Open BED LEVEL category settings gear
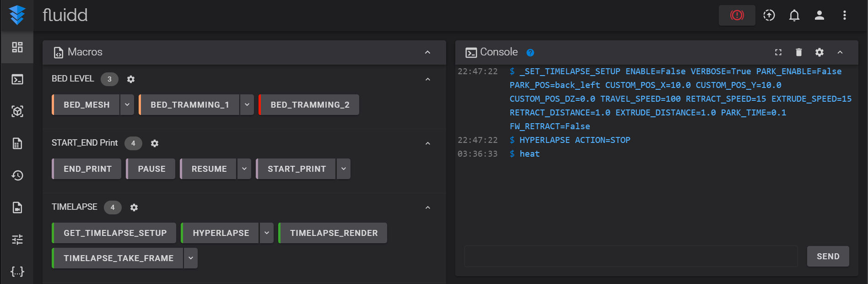The height and width of the screenshot is (284, 868). pos(131,79)
